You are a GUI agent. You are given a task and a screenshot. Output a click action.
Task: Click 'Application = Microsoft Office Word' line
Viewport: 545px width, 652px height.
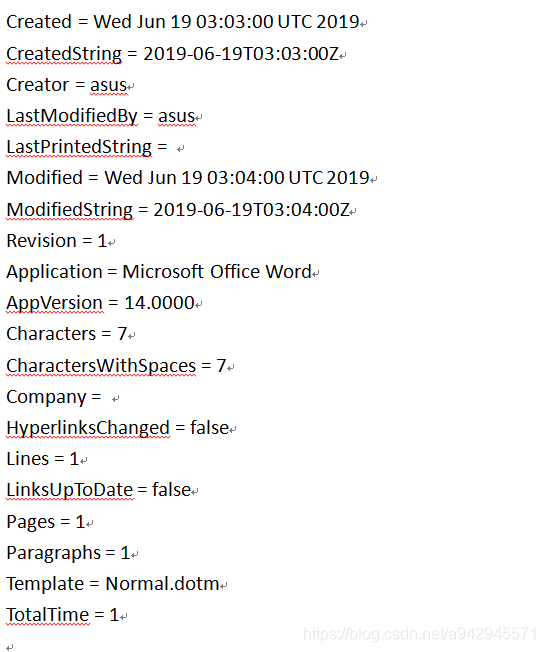159,272
